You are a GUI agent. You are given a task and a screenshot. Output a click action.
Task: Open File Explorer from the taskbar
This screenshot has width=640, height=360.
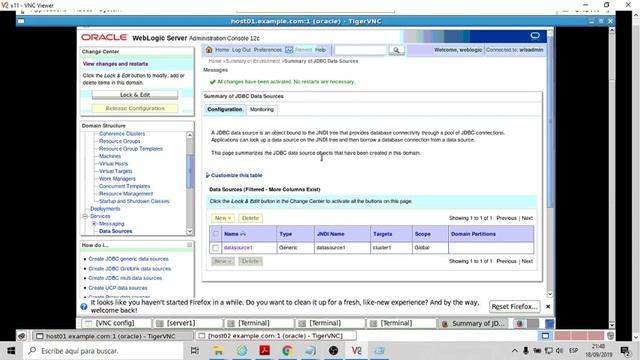click(x=218, y=351)
